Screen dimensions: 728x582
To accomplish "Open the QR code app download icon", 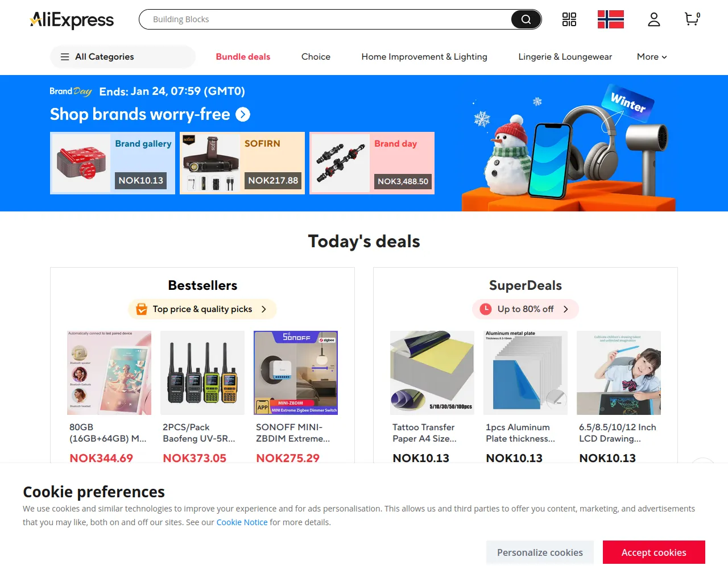I will click(x=569, y=19).
